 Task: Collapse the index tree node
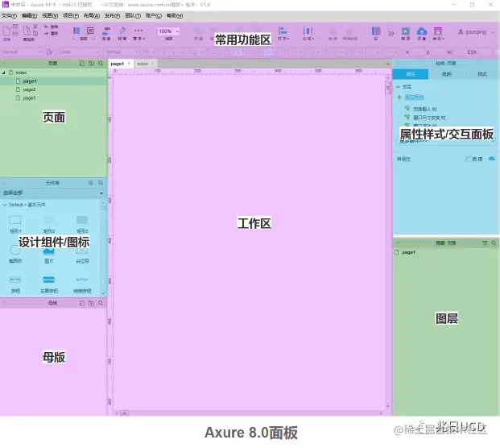coord(4,73)
